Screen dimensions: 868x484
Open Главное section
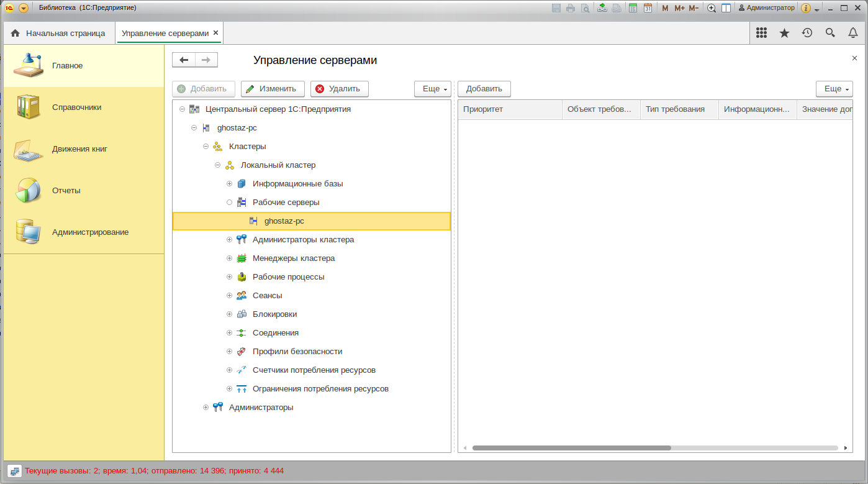click(x=84, y=65)
